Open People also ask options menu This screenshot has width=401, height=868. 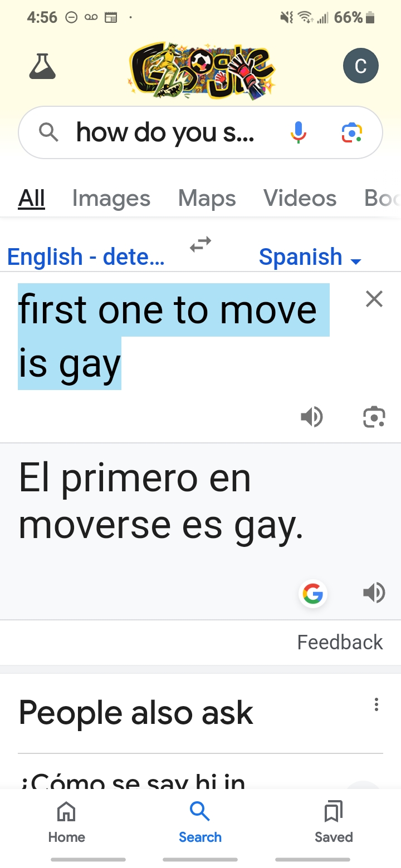[x=376, y=704]
